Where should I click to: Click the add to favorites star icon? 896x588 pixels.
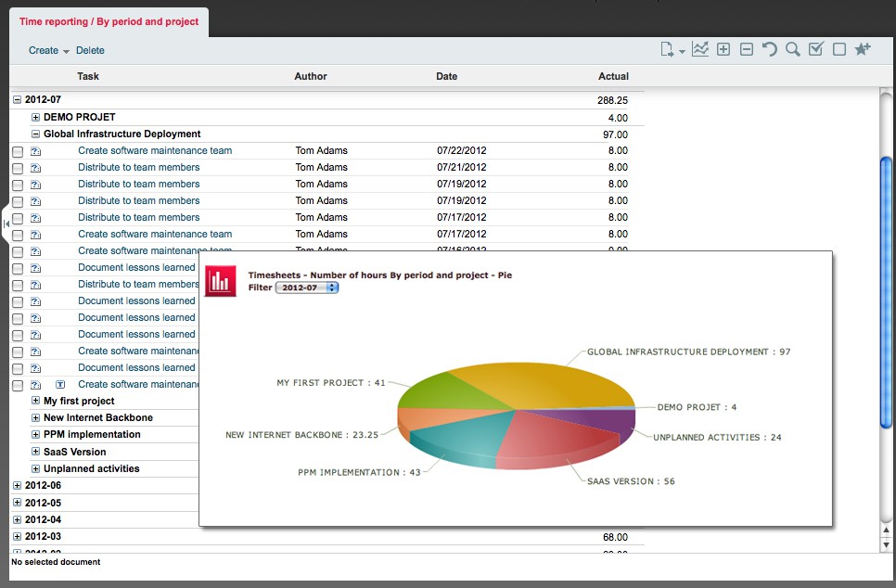point(863,49)
